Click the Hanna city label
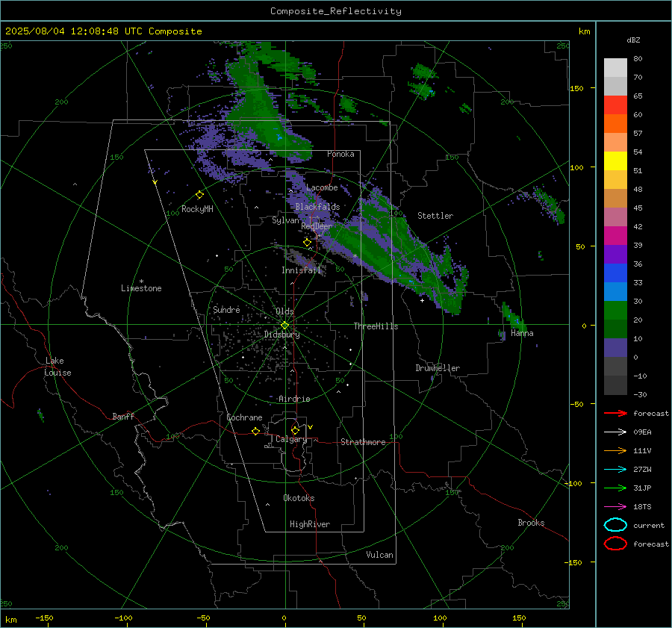This screenshot has height=628, width=672. pyautogui.click(x=522, y=333)
